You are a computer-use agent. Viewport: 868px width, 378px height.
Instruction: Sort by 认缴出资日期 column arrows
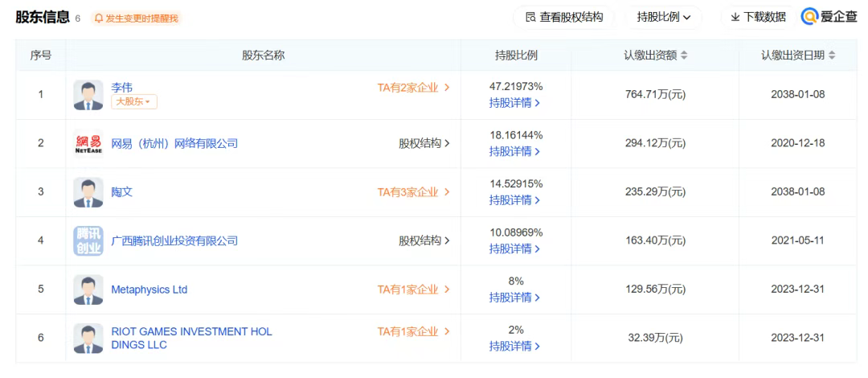pyautogui.click(x=832, y=55)
